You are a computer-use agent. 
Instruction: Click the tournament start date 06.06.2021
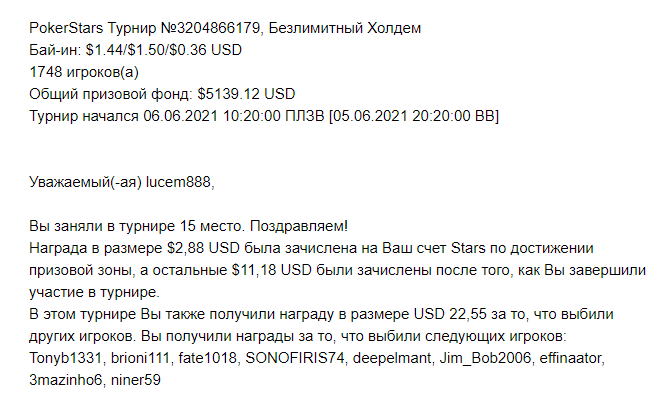coord(180,116)
